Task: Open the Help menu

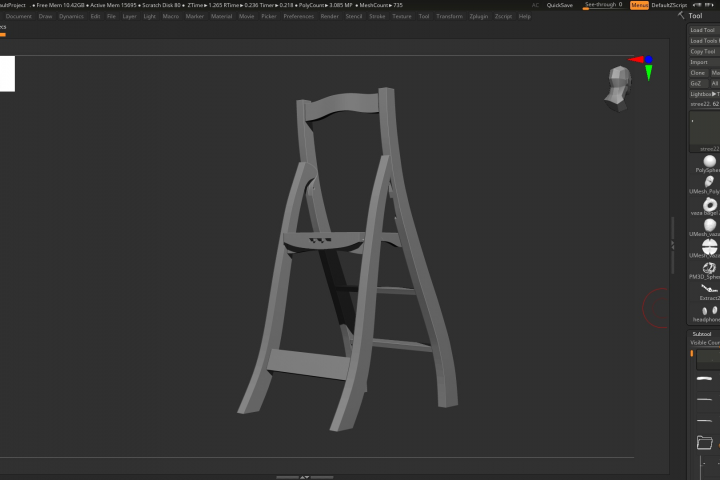Action: coord(525,16)
